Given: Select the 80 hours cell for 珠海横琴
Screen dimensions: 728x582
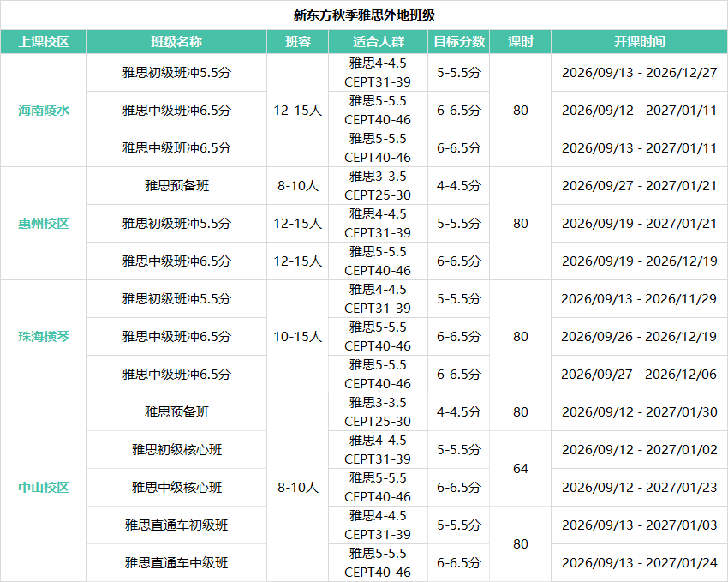Looking at the screenshot, I should (x=521, y=336).
